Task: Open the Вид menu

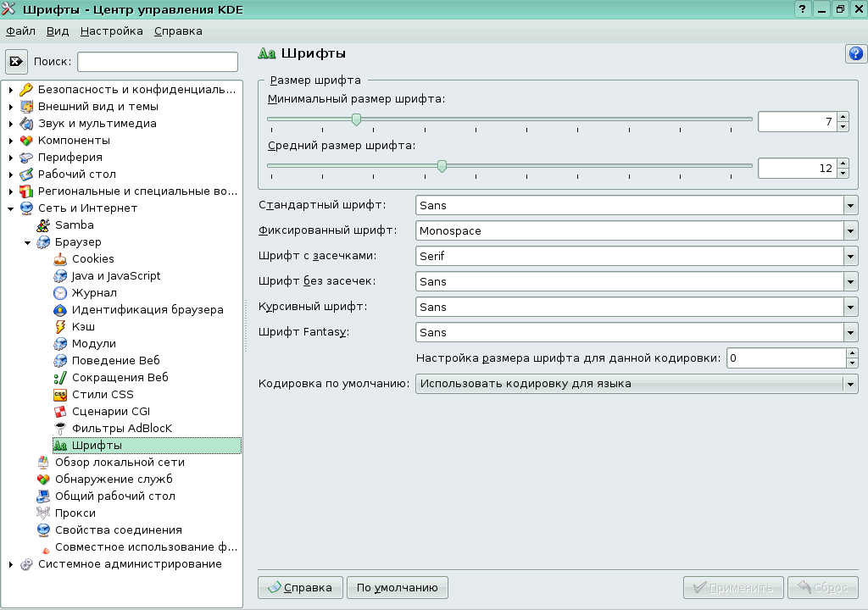Action: pyautogui.click(x=56, y=30)
